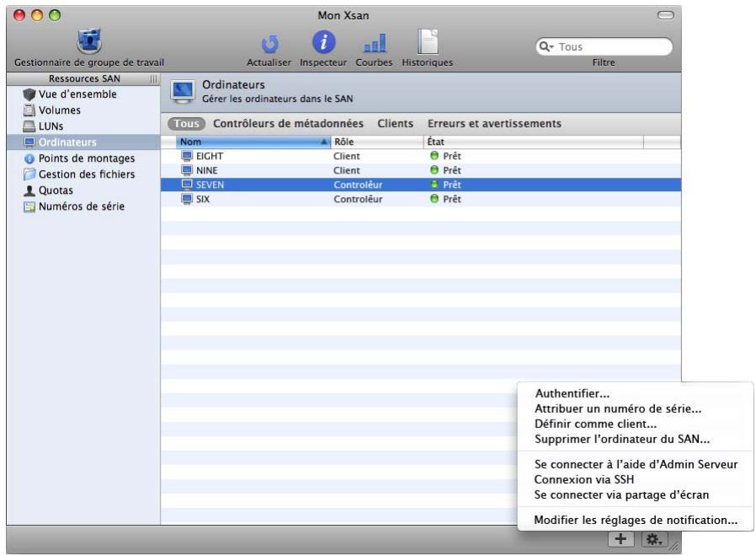Click the Client role cell for NINE

346,170
